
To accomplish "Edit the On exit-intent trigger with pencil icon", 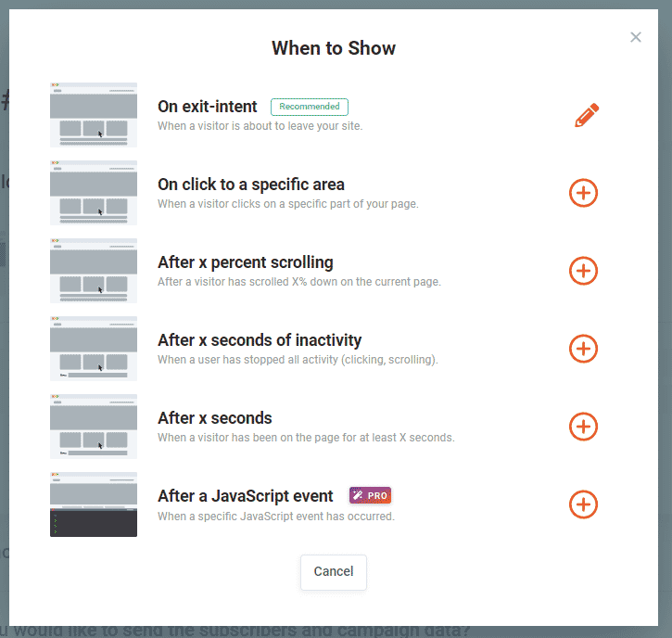I will [586, 116].
